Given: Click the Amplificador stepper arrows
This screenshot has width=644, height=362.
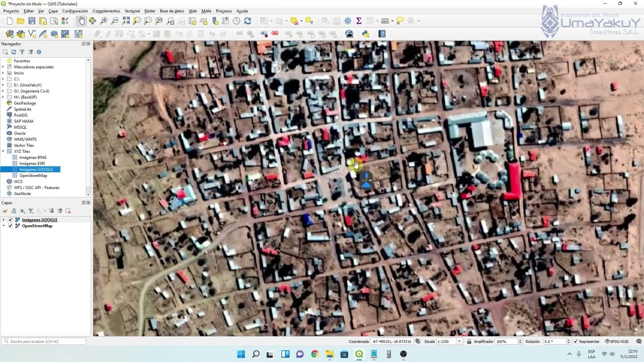Looking at the screenshot, I should point(520,341).
